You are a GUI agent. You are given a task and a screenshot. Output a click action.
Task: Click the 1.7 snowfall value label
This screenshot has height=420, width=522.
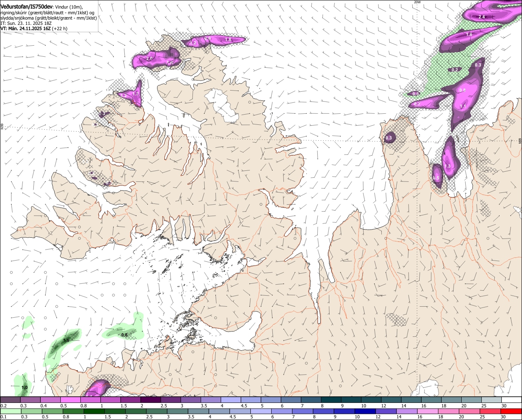pyautogui.click(x=136, y=94)
